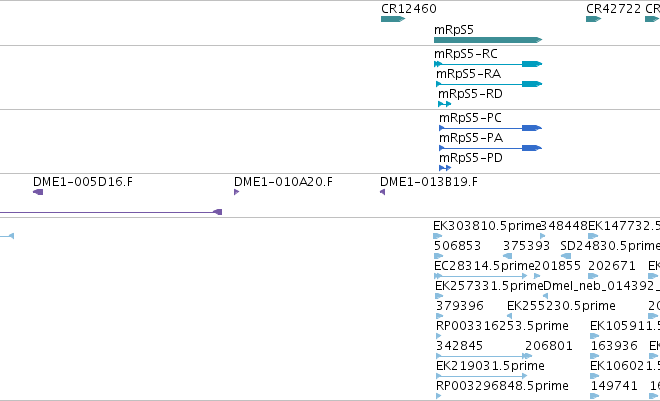Open the mRpS5 gene label
This screenshot has height=401, width=660.
tap(454, 30)
